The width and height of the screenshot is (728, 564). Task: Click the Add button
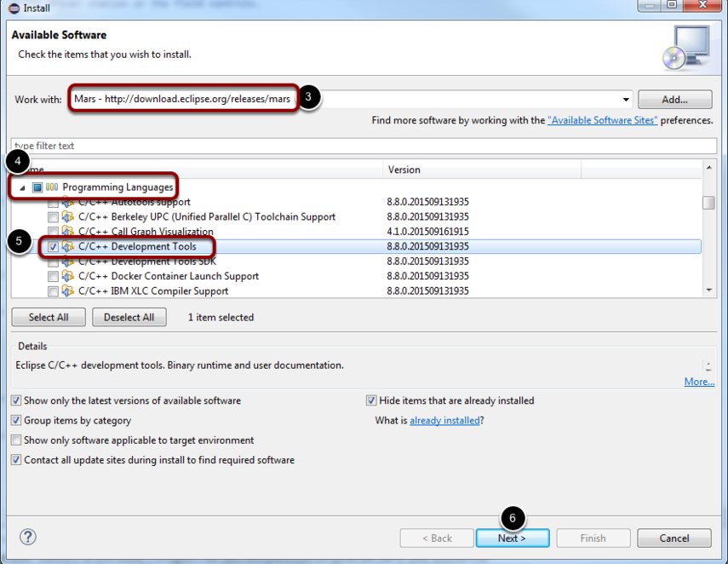(674, 99)
